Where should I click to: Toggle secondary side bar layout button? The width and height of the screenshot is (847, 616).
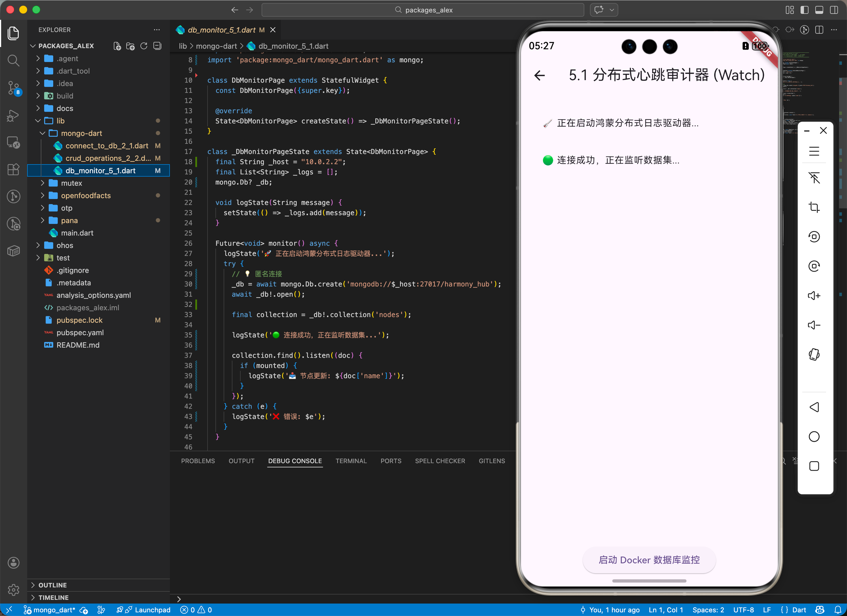[x=834, y=10]
